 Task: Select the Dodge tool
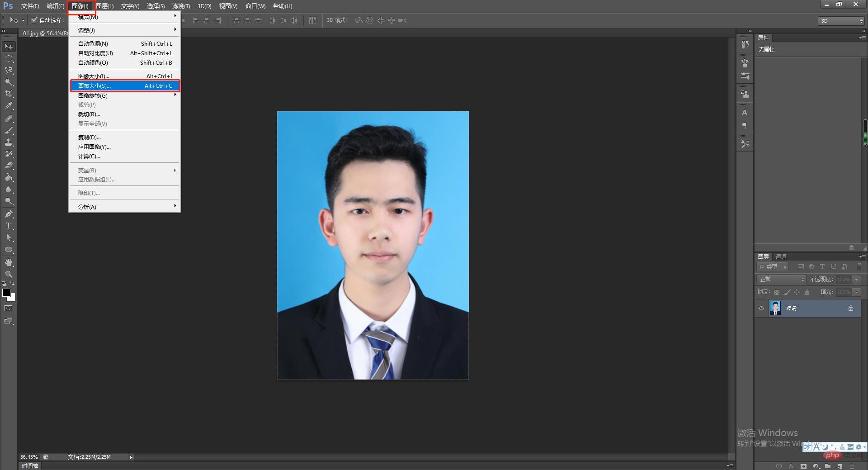(x=9, y=201)
